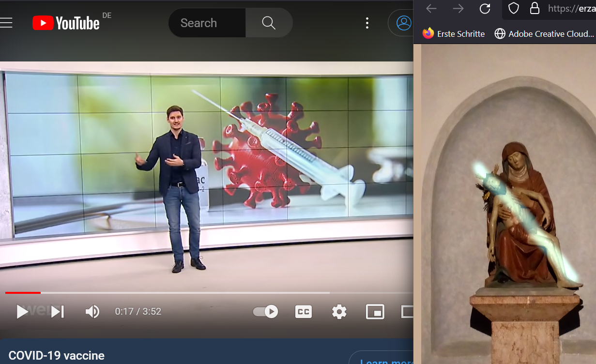Enable the miniplayer mode
596x364 pixels.
pyautogui.click(x=375, y=312)
